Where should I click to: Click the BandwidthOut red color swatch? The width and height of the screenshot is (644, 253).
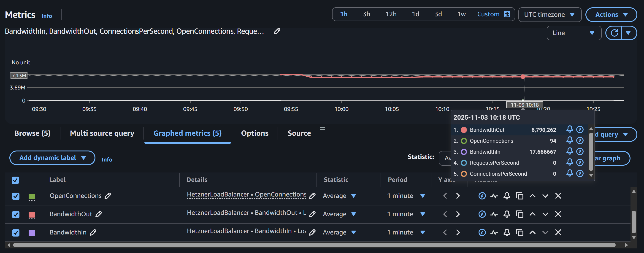32,215
